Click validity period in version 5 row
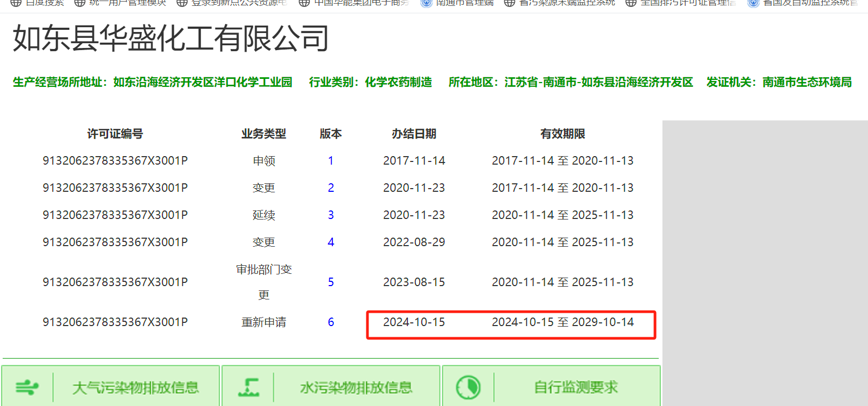This screenshot has height=406, width=868. 563,282
